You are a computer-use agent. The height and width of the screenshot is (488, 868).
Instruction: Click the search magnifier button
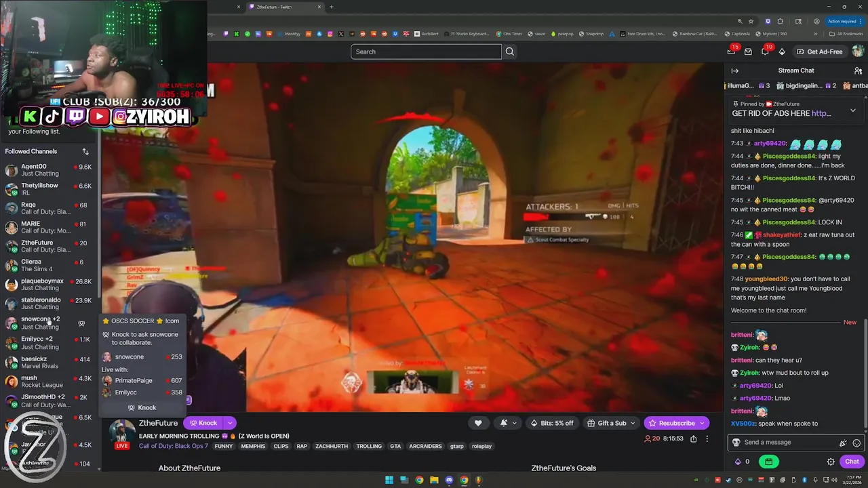point(510,52)
